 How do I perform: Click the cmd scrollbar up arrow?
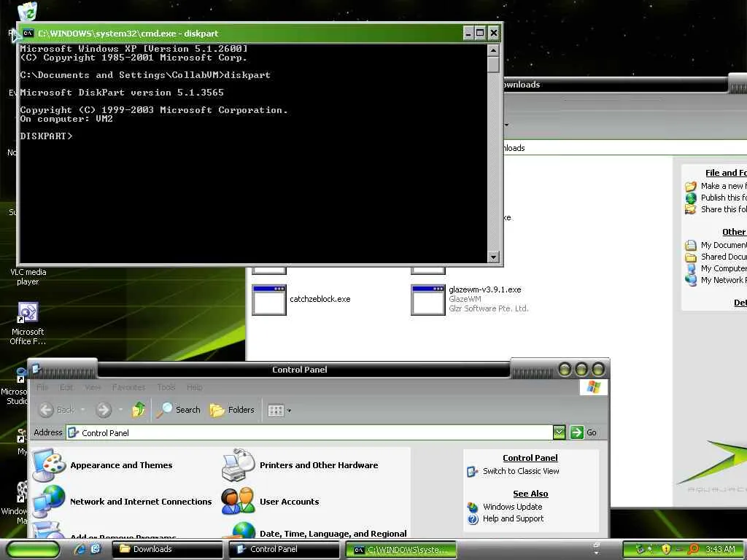click(493, 50)
